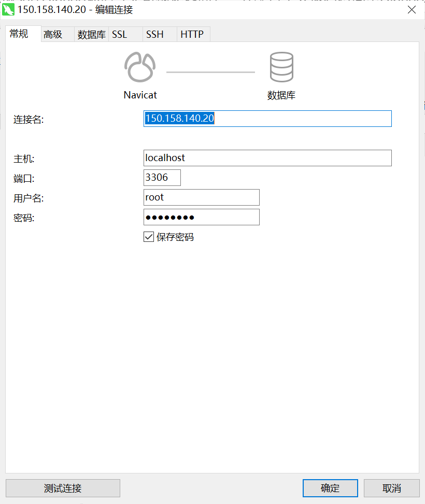The height and width of the screenshot is (504, 425).
Task: Click the 用户名: label
Action: [x=29, y=198]
